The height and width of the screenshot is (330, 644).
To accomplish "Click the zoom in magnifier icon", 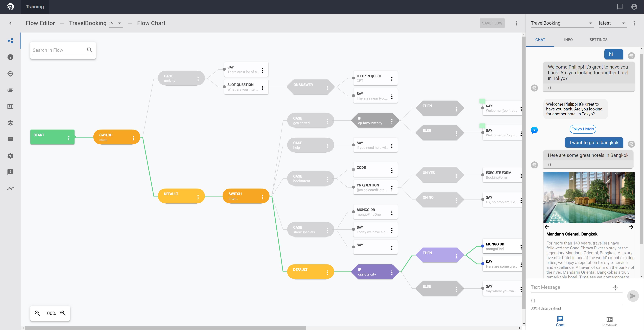I will click(x=63, y=313).
